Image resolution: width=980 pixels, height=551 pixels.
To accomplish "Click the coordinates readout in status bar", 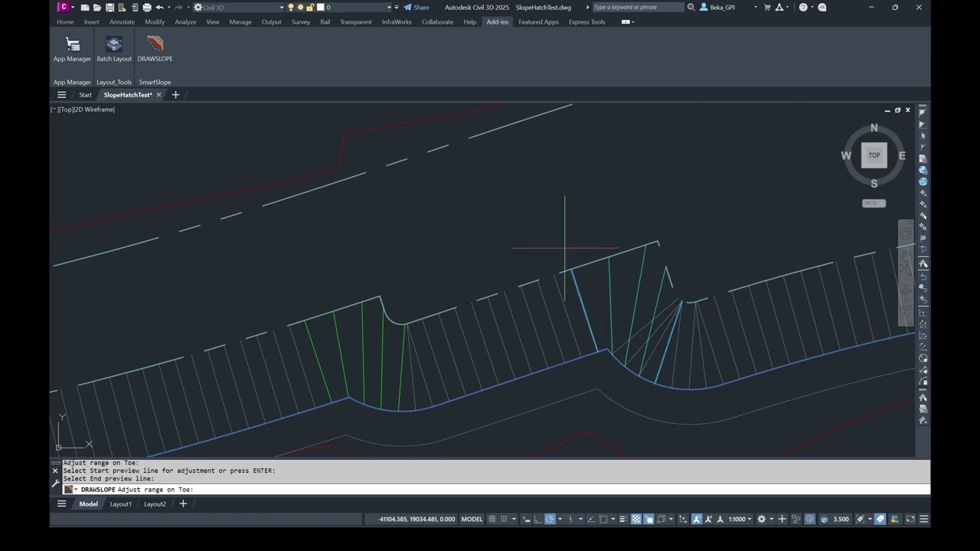I will [x=417, y=519].
